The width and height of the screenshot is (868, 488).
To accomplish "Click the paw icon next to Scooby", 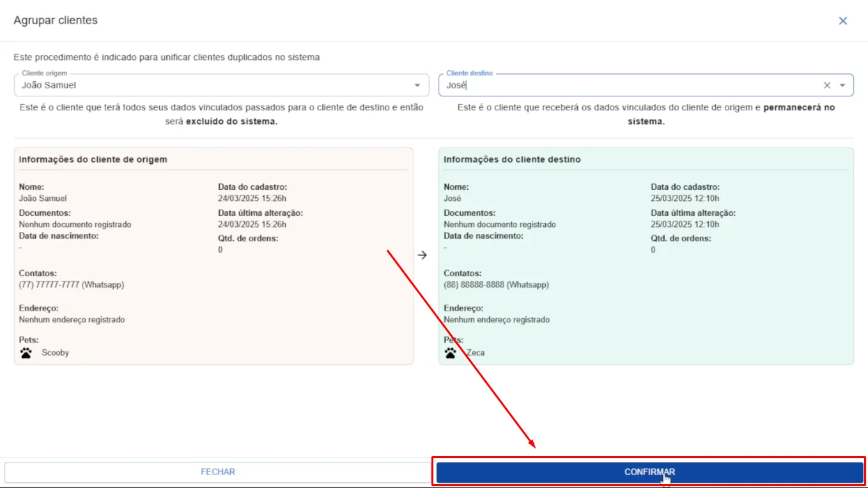I will [x=26, y=353].
